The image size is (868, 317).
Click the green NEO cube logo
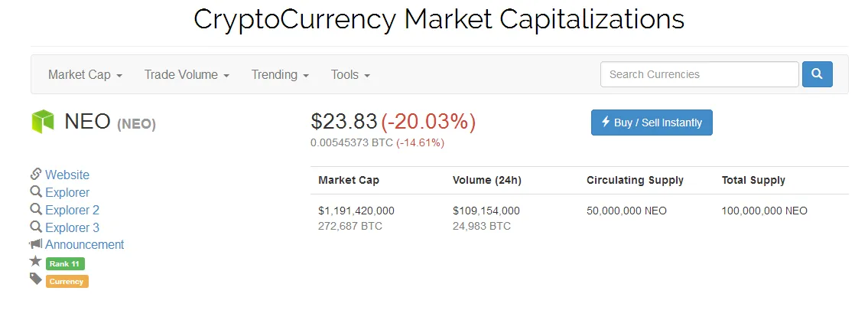[x=43, y=122]
